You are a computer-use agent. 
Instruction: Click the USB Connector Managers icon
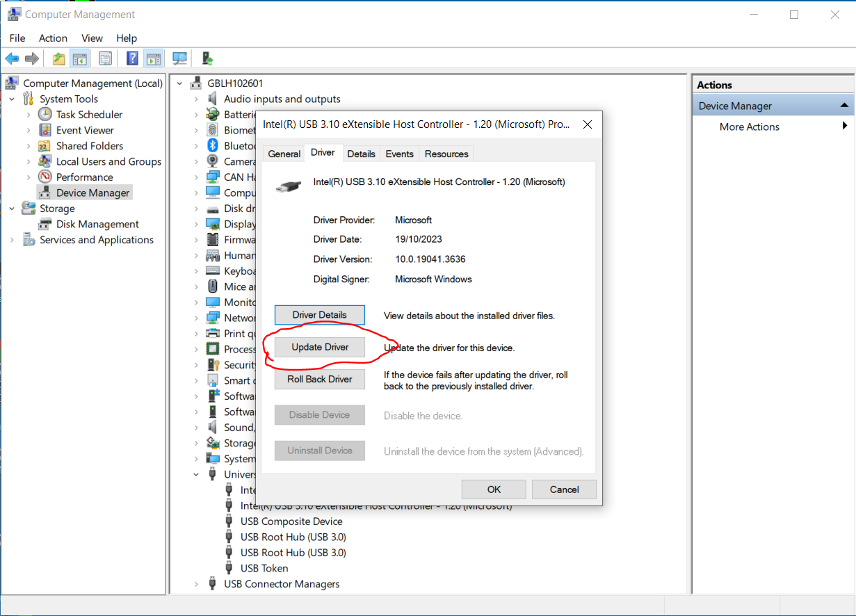(213, 584)
